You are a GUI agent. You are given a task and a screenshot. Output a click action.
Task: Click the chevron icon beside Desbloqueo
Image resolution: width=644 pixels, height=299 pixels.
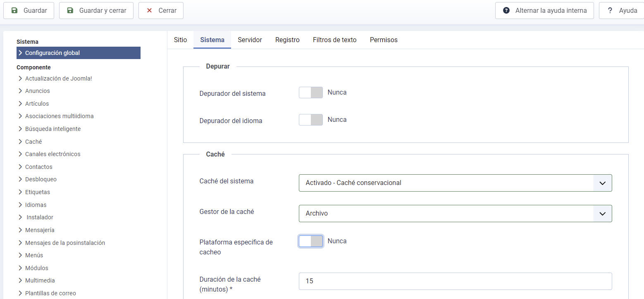(20, 179)
